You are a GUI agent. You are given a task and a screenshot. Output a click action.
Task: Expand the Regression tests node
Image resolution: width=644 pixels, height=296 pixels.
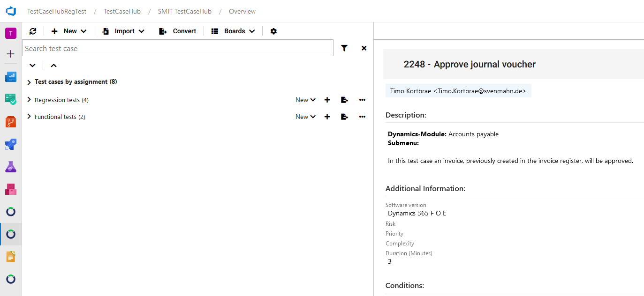click(29, 100)
